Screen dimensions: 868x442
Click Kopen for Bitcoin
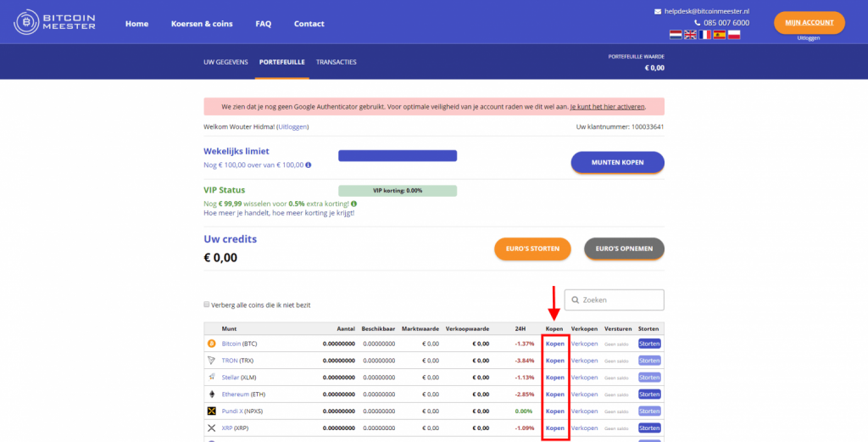pyautogui.click(x=555, y=344)
